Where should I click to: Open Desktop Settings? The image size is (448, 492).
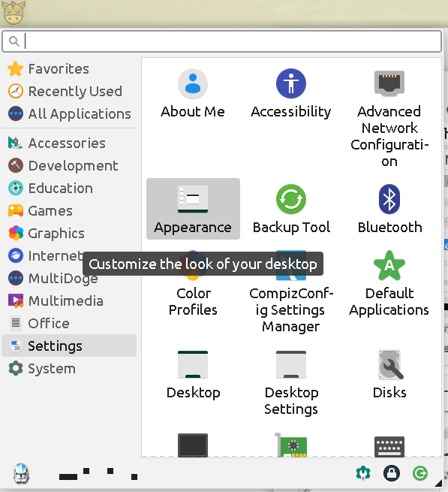coord(291,383)
